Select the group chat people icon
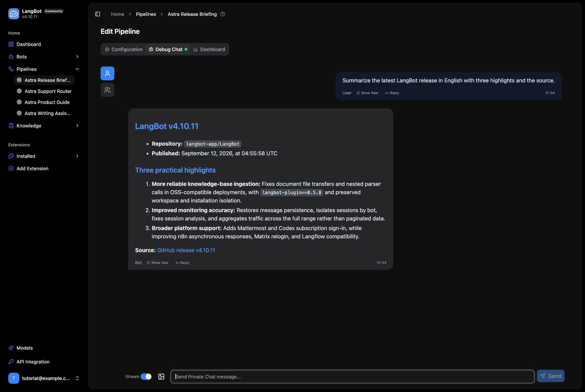 coord(107,90)
